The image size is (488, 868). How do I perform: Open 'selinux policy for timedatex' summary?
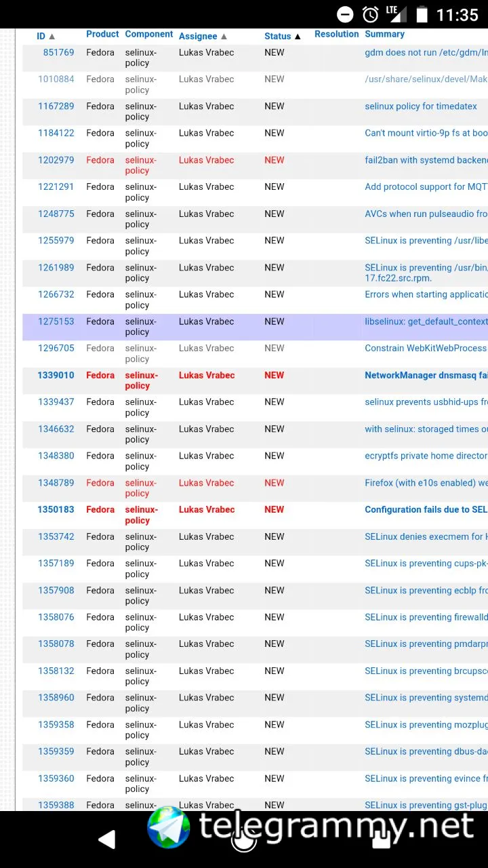(x=421, y=106)
